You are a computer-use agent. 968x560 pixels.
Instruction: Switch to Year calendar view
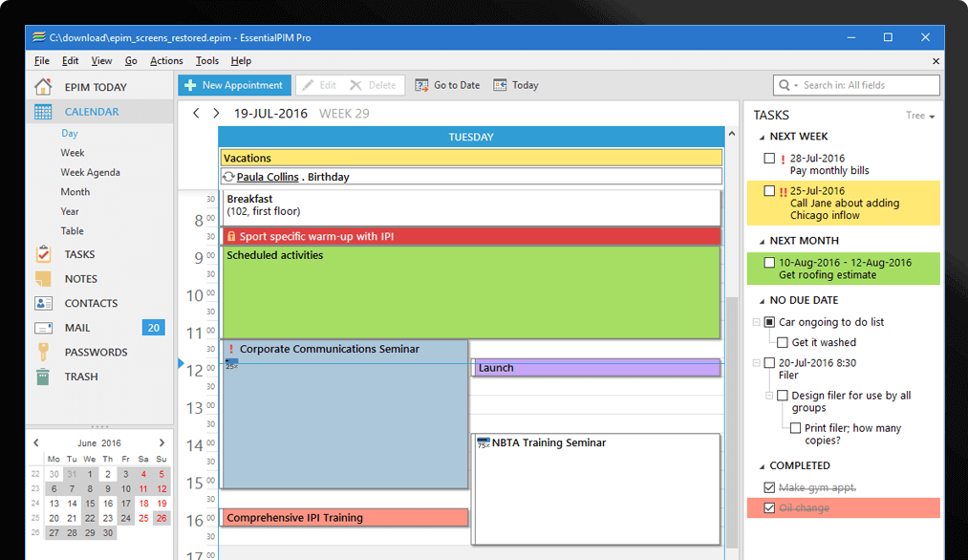(70, 211)
